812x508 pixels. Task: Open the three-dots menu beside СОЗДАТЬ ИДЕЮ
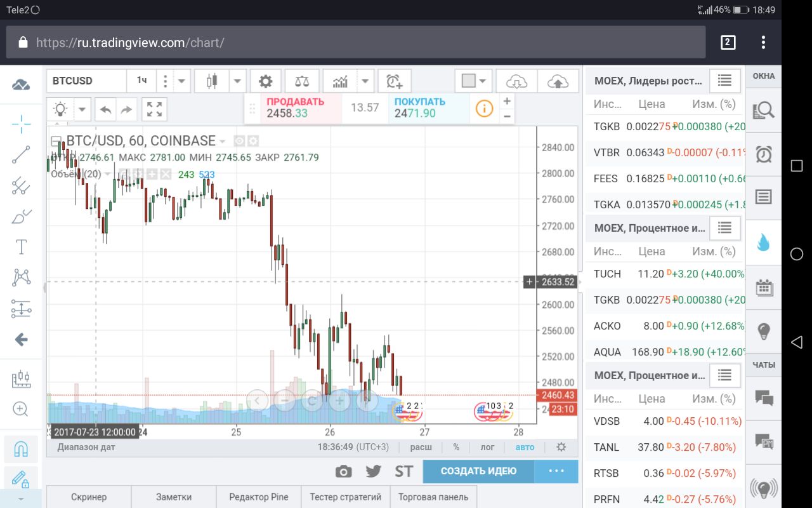556,471
